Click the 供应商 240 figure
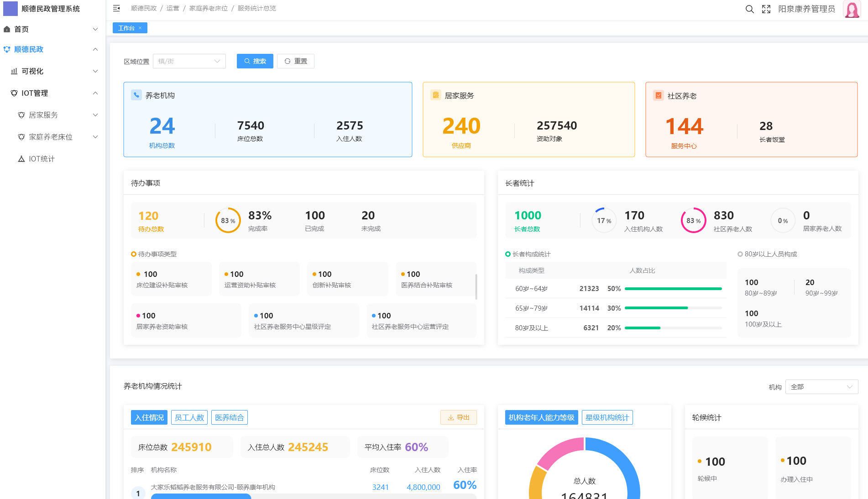The image size is (868, 499). pos(461,126)
